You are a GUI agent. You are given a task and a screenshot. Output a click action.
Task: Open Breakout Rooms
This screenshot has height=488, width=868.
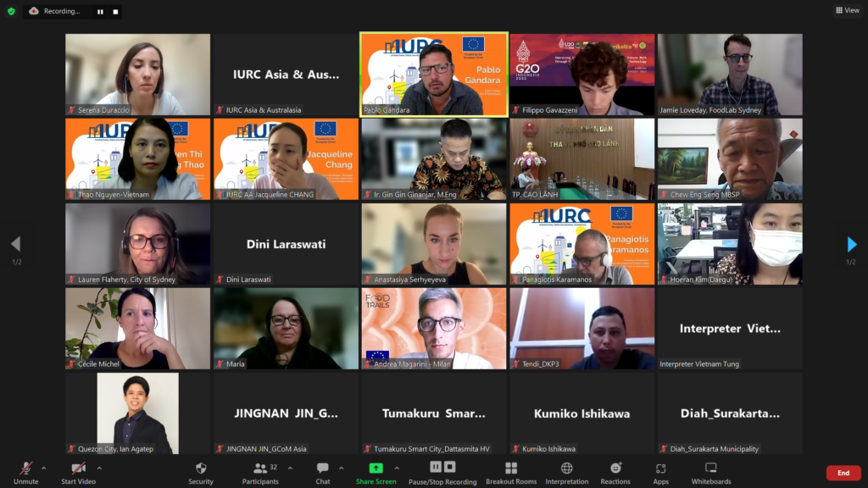point(510,473)
